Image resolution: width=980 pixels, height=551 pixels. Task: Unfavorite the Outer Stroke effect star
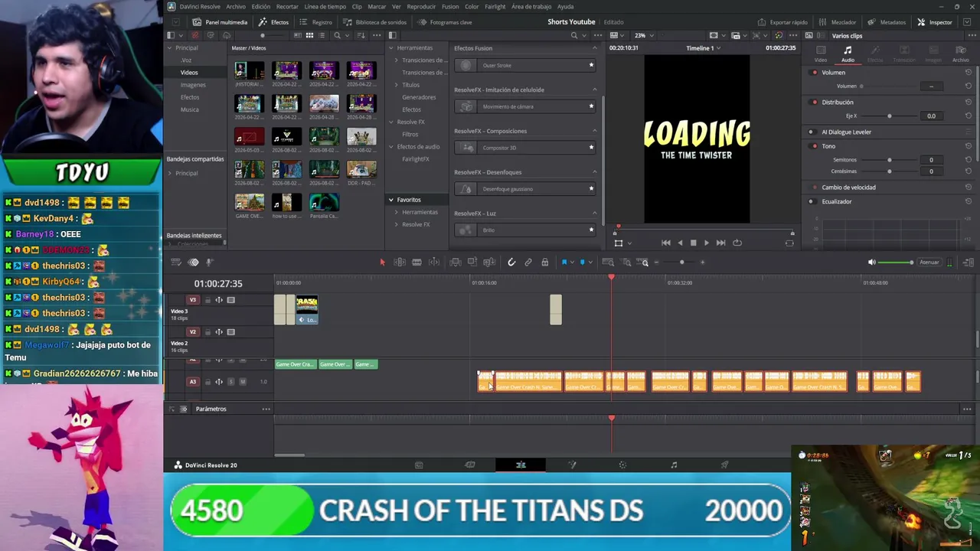[591, 65]
